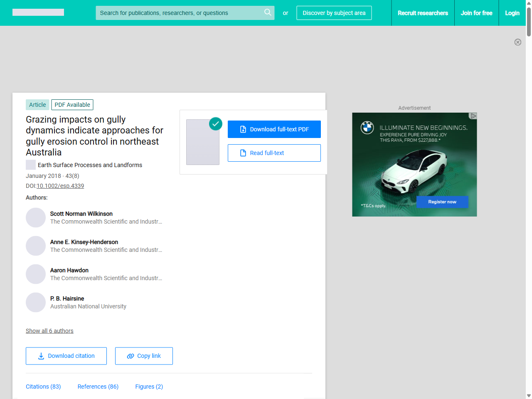Expand the full list via Show all 6 authors

coord(49,331)
